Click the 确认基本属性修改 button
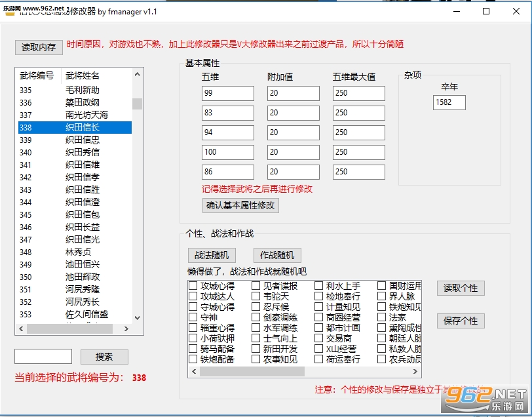Image resolution: width=532 pixels, height=417 pixels. 240,205
